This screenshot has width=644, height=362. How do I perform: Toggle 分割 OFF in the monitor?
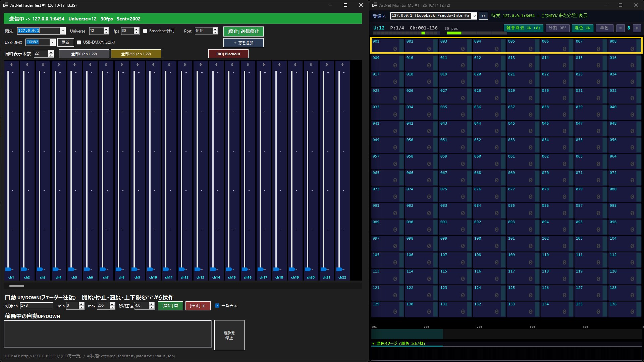[x=557, y=28]
